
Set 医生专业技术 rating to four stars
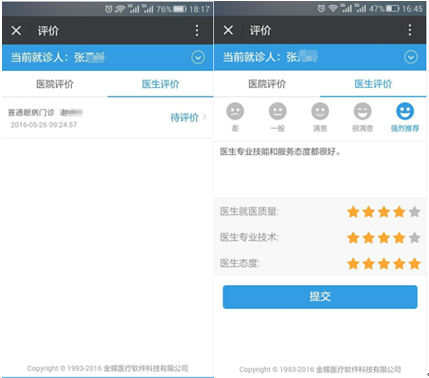399,238
